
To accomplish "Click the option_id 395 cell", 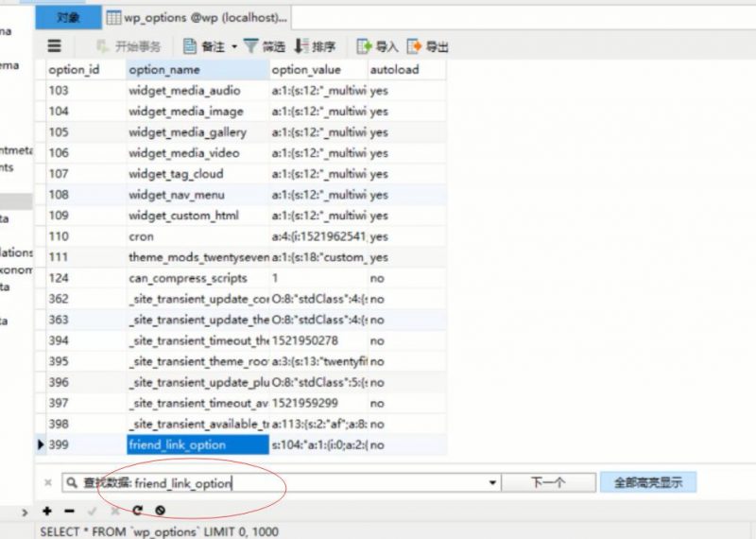I will click(x=86, y=361).
